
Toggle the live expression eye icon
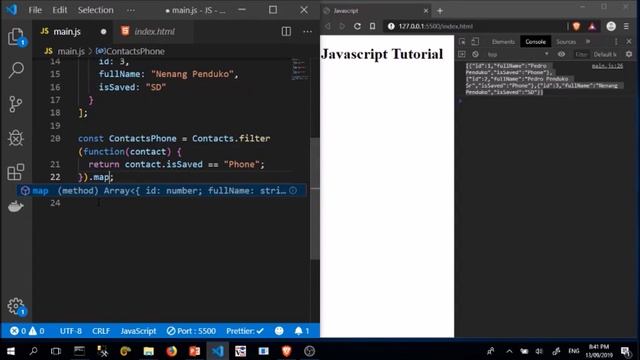click(562, 54)
